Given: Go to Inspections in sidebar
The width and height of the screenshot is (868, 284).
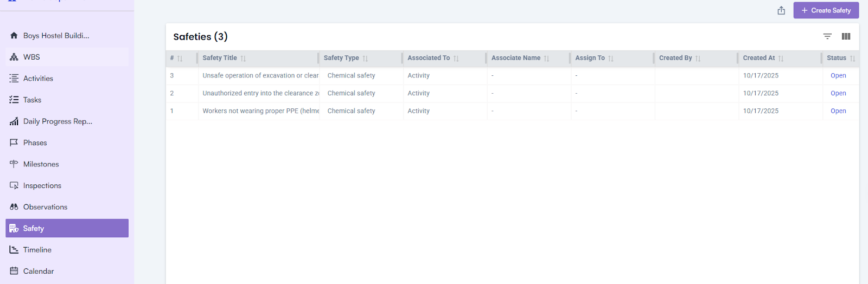Looking at the screenshot, I should (x=42, y=186).
